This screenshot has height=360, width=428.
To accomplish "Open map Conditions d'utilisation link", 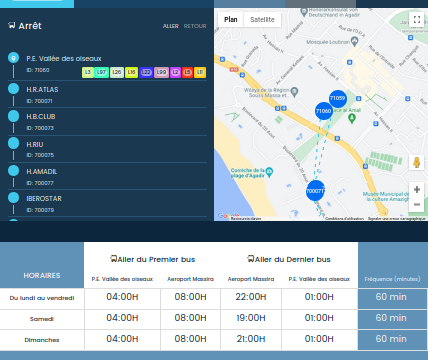I will coord(345,218).
